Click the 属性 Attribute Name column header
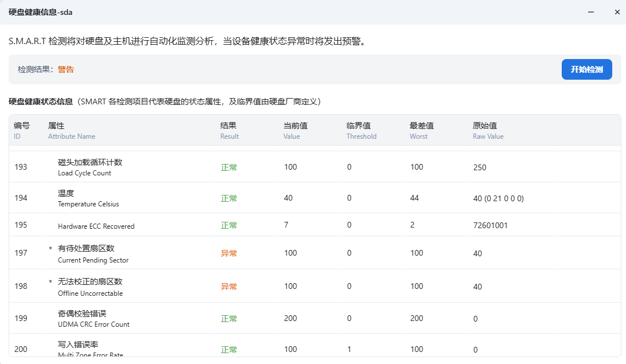The height and width of the screenshot is (364, 626). tap(72, 130)
